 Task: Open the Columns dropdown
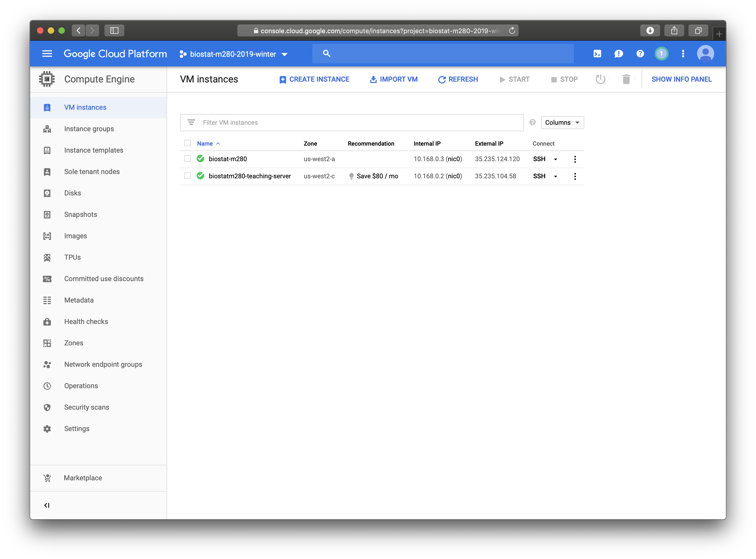tap(562, 123)
